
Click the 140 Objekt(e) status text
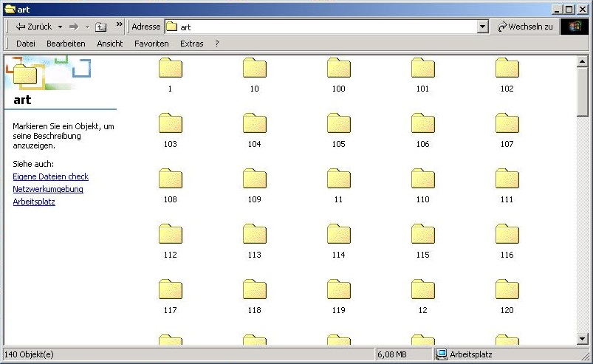[x=29, y=354]
